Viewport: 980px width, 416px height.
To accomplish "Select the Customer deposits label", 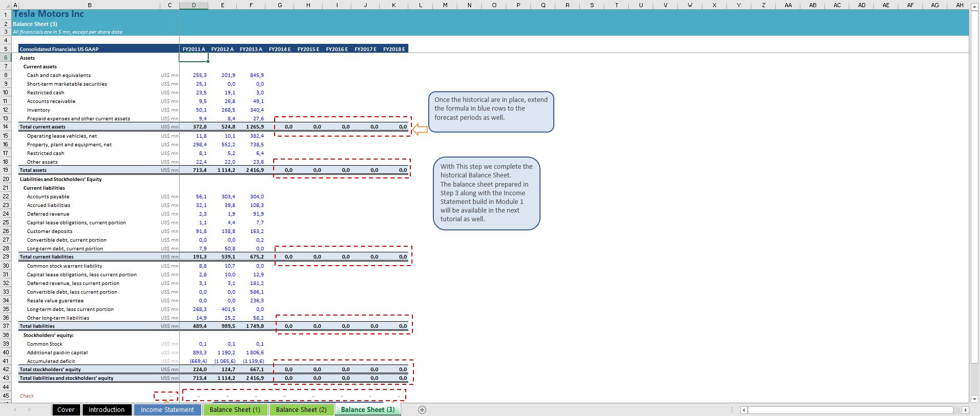I will (50, 231).
